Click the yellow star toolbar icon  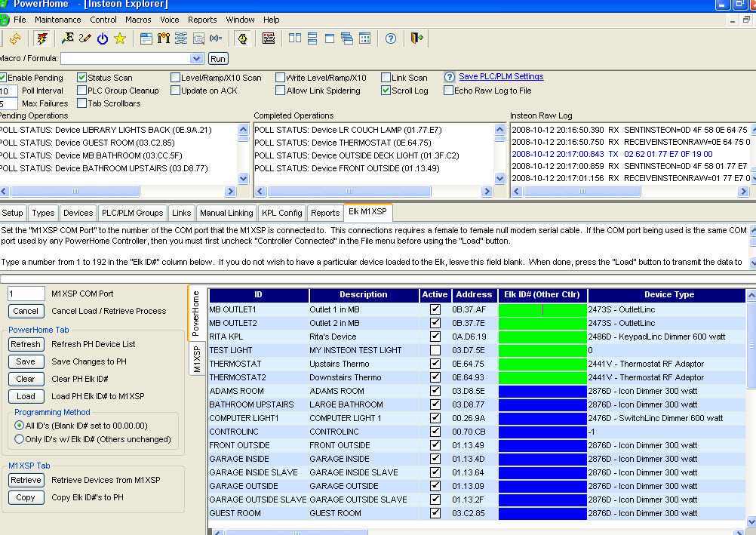pos(119,38)
